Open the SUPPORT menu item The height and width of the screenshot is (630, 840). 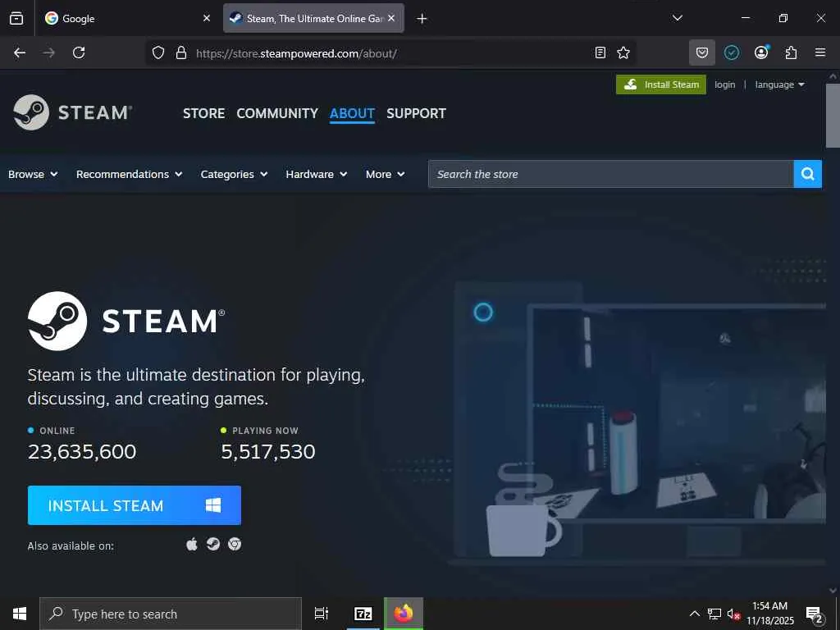point(416,113)
